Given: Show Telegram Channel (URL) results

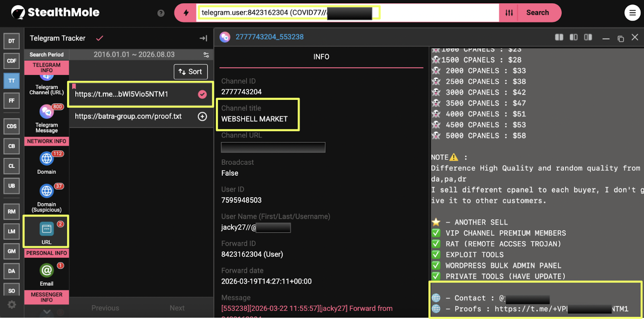Looking at the screenshot, I should click(47, 86).
